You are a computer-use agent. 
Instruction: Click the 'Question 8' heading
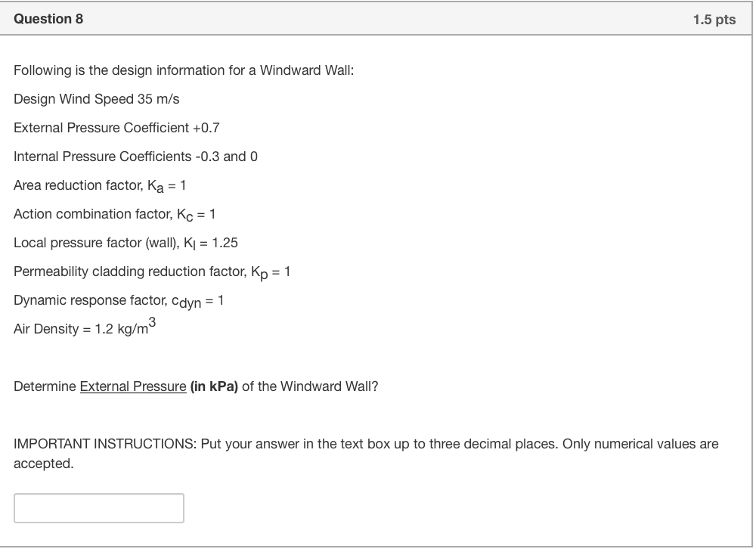pyautogui.click(x=48, y=19)
